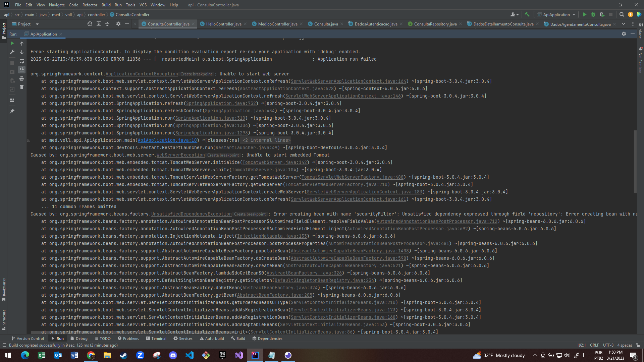Print console output
Screen dimensions: 644x362
(22, 78)
